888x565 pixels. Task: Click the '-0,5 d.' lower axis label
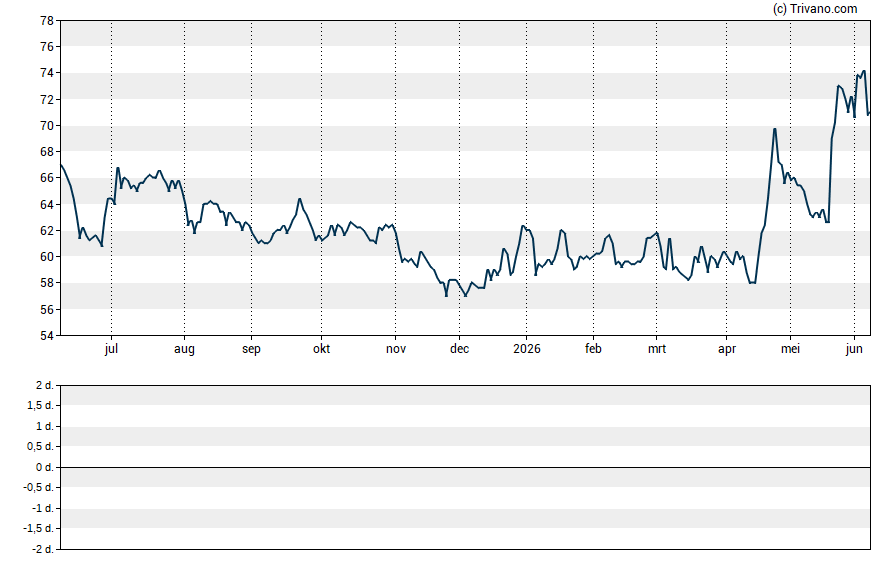[38, 487]
